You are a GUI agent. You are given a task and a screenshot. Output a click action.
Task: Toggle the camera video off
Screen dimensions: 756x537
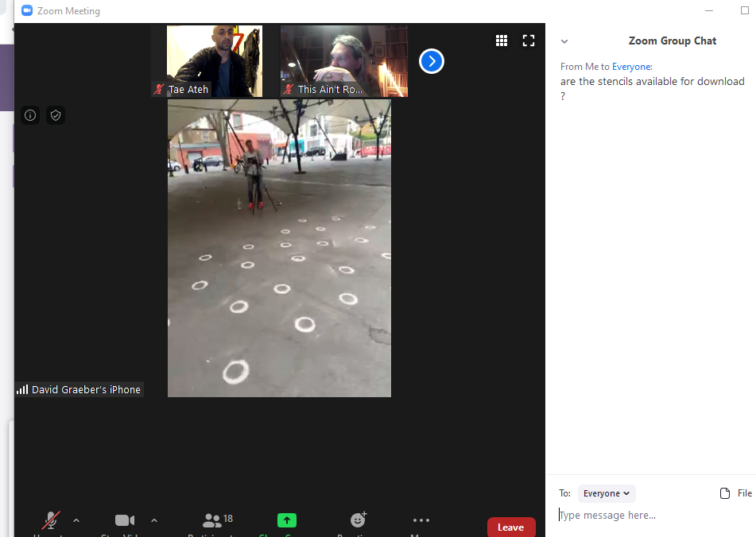tap(125, 520)
